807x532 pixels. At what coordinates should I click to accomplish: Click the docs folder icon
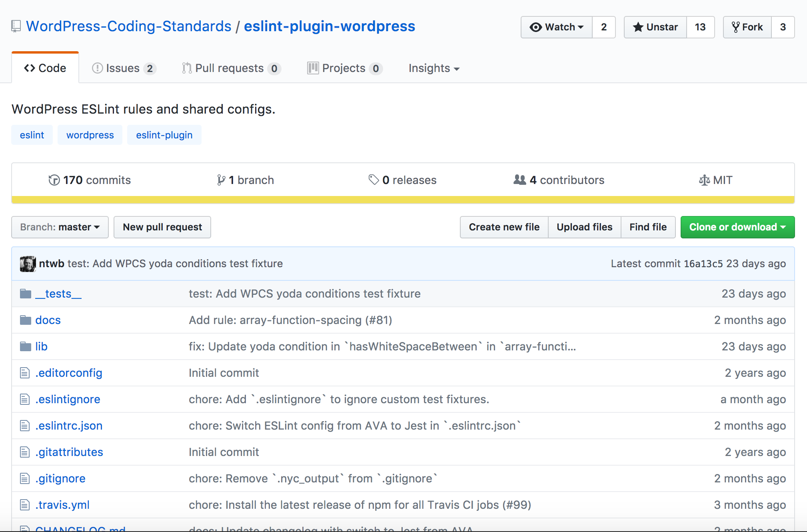(x=26, y=320)
